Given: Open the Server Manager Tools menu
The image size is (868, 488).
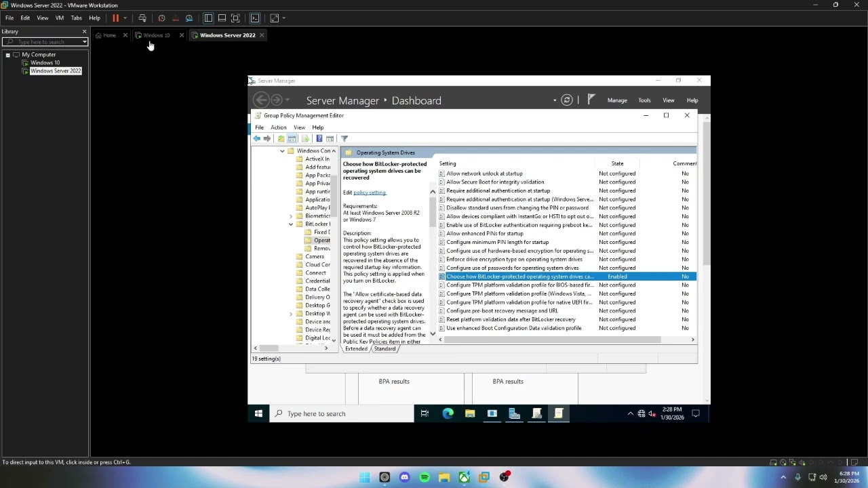Looking at the screenshot, I should [x=644, y=100].
